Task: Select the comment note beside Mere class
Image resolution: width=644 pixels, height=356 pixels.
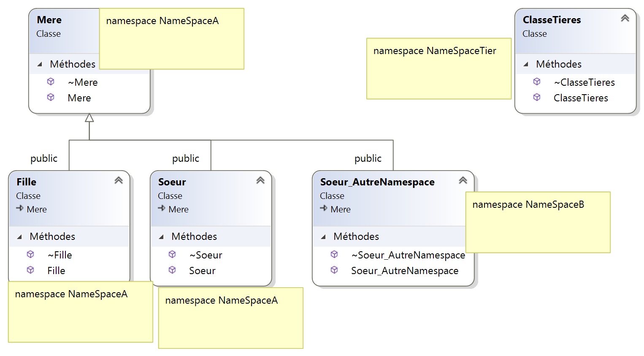Action: (172, 39)
